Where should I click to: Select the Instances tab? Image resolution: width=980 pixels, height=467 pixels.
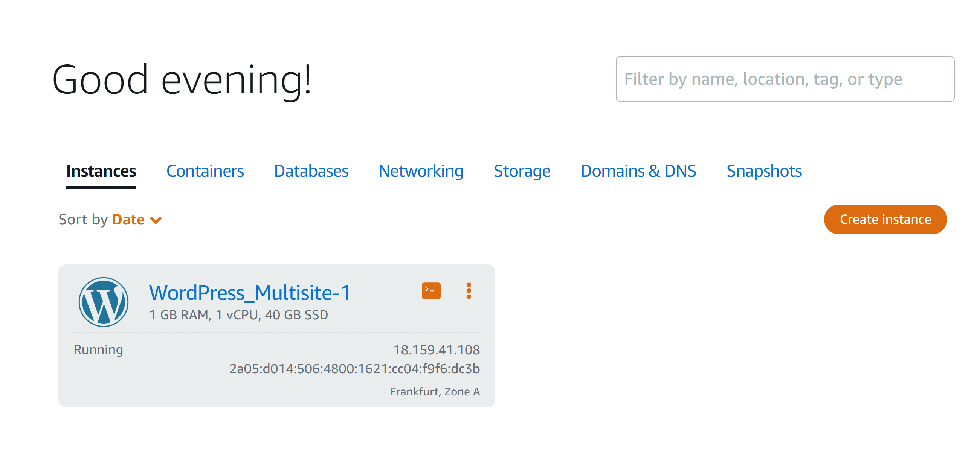tap(101, 171)
